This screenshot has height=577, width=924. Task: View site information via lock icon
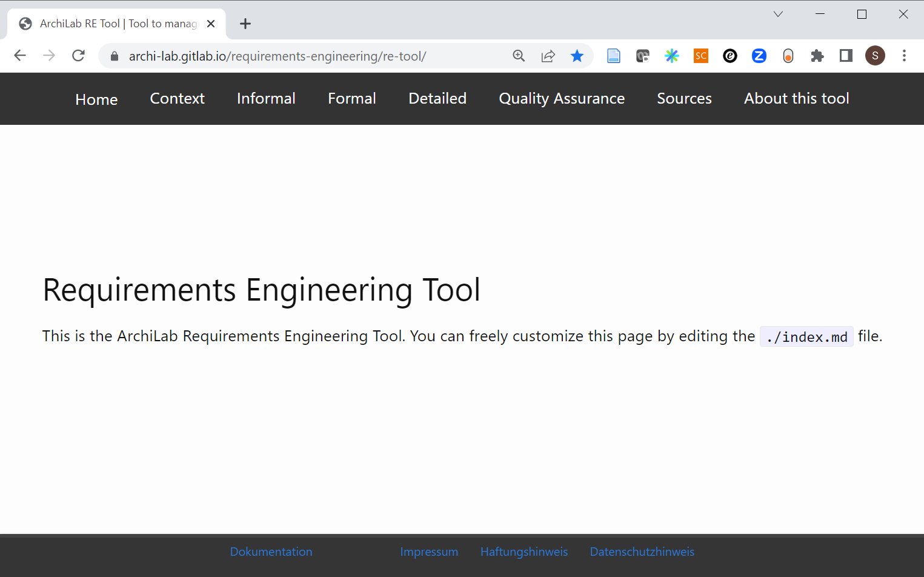tap(114, 56)
